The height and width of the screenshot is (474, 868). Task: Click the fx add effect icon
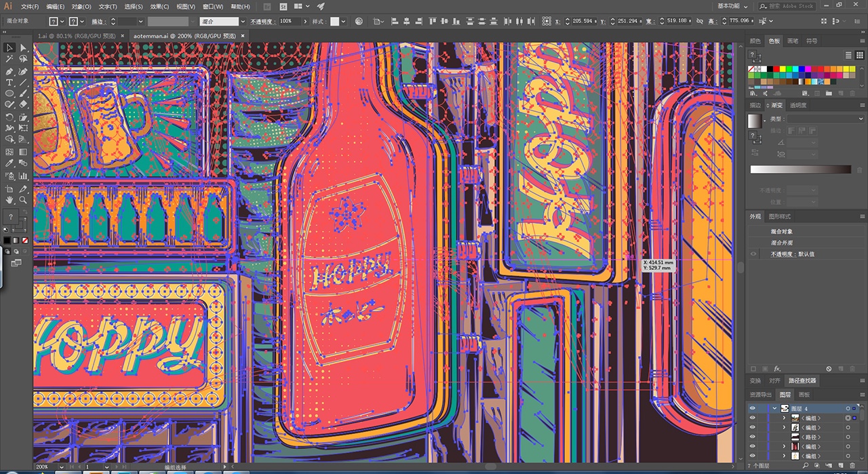778,369
